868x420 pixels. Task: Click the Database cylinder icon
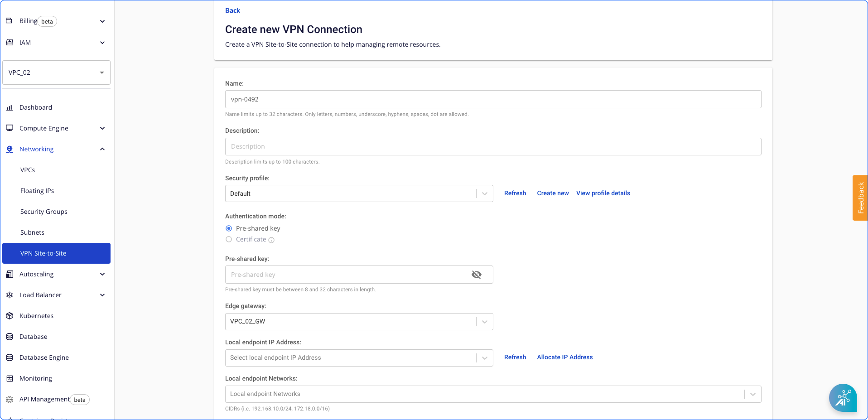click(x=10, y=337)
